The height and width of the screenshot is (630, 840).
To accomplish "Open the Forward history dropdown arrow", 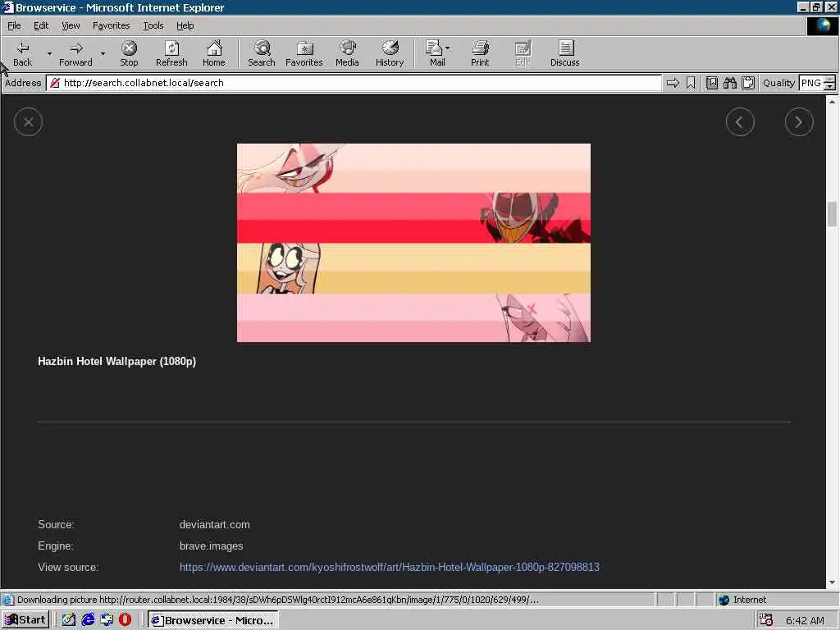I will click(x=103, y=53).
